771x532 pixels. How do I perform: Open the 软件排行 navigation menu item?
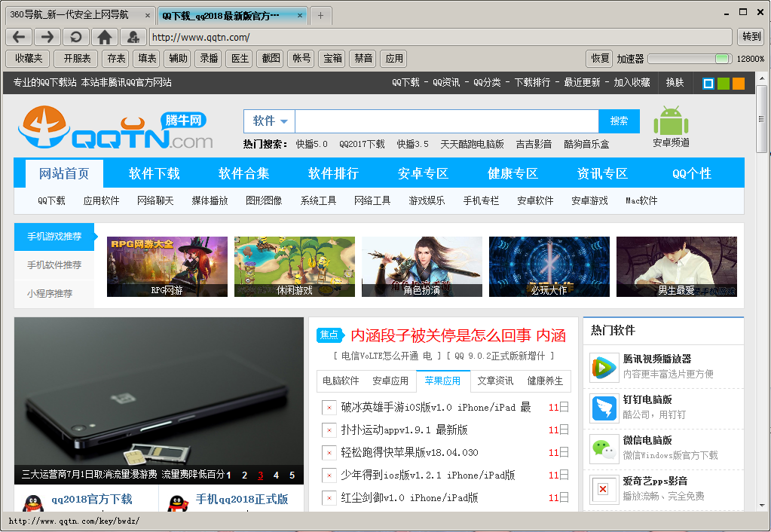point(333,173)
